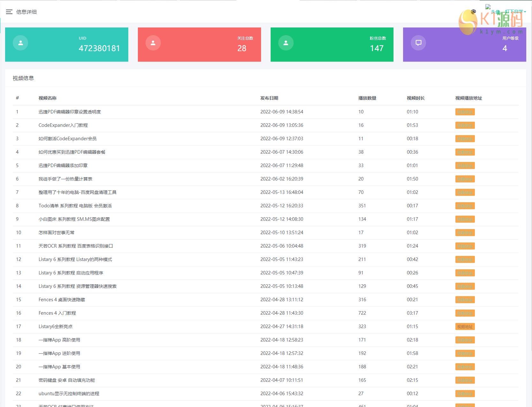The height and width of the screenshot is (407, 532).
Task: Select video title 迅捷PDF编辑器添加印章
Action: [63, 165]
